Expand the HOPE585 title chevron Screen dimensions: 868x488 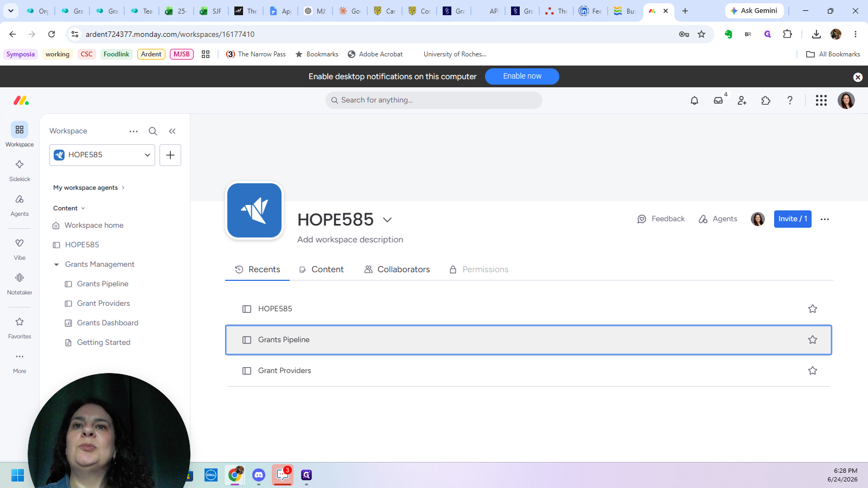pyautogui.click(x=387, y=220)
